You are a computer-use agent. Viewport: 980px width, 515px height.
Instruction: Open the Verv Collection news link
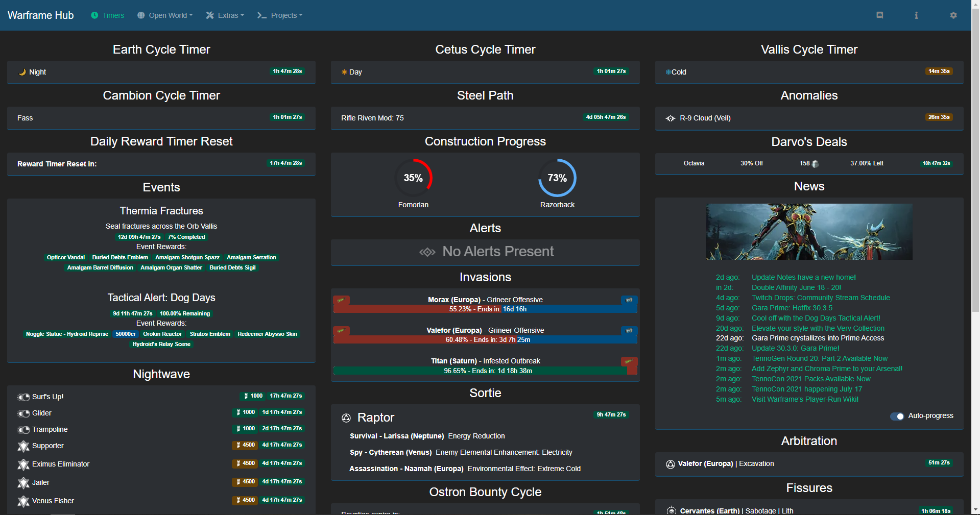click(x=818, y=329)
